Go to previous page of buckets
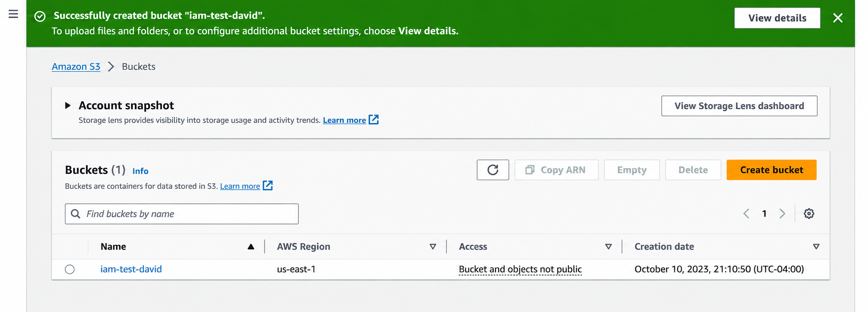The height and width of the screenshot is (312, 868). tap(746, 214)
